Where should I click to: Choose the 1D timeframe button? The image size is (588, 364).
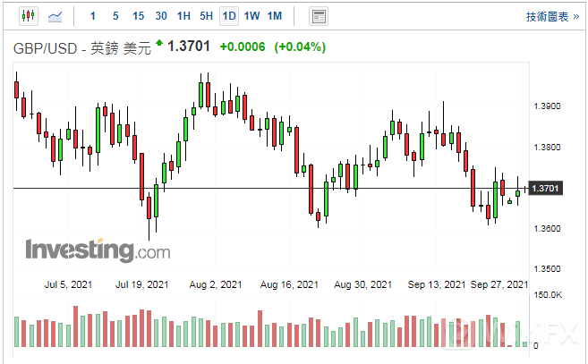pos(229,16)
